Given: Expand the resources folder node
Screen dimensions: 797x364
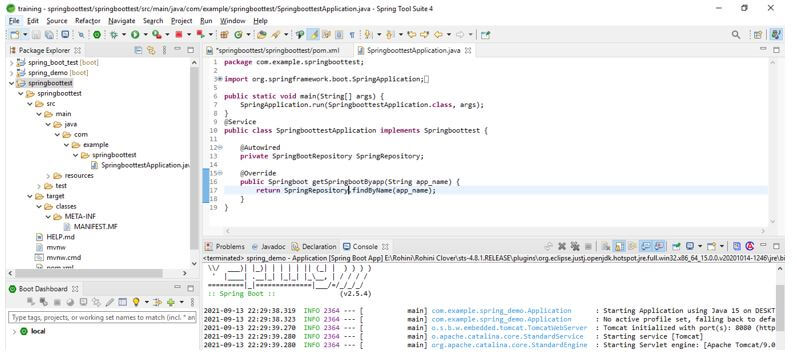Looking at the screenshot, I should 48,175.
